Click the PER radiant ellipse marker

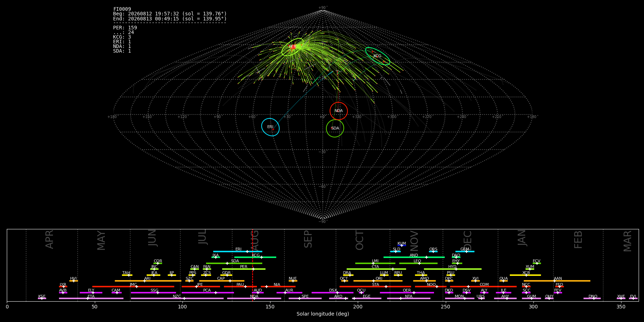click(x=293, y=47)
